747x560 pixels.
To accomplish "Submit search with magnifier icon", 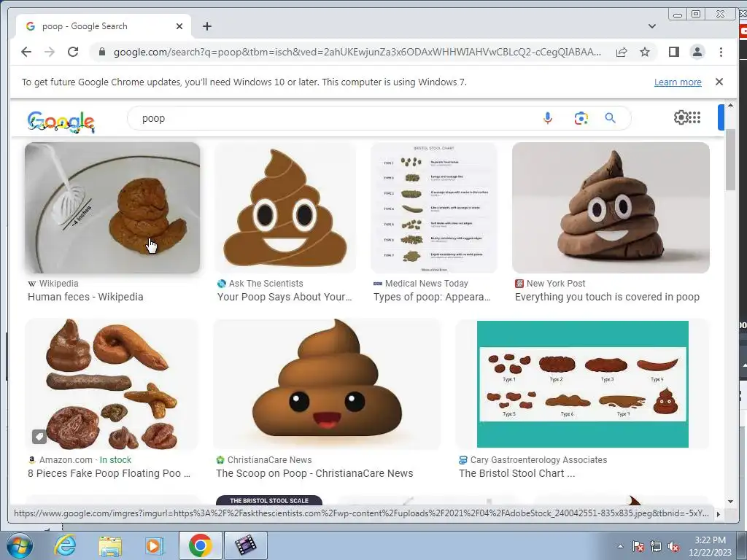I will [x=611, y=118].
